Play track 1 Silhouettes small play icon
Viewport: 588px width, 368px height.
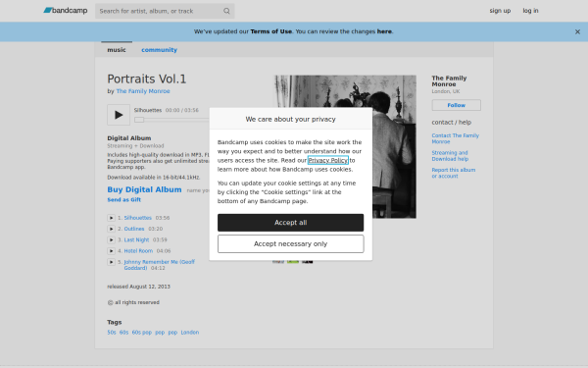111,218
